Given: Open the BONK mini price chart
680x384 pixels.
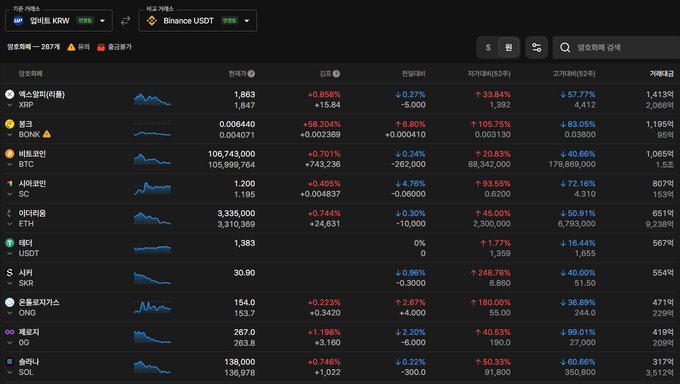Looking at the screenshot, I should 152,129.
